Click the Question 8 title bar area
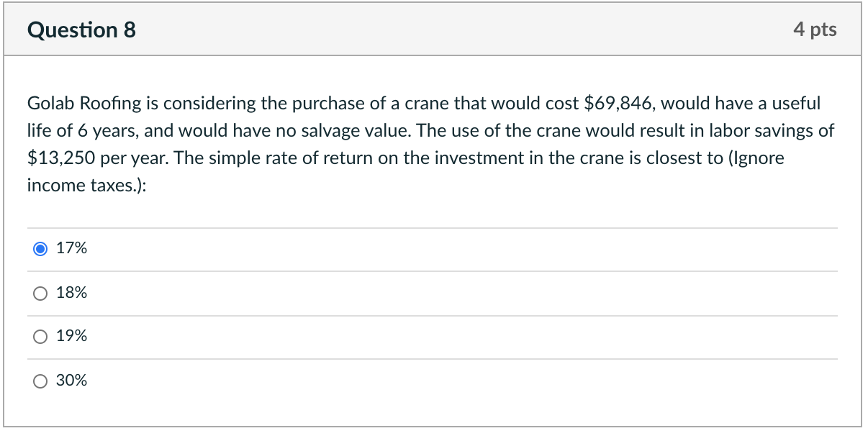Viewport: 868px width, 436px height. coord(432,29)
